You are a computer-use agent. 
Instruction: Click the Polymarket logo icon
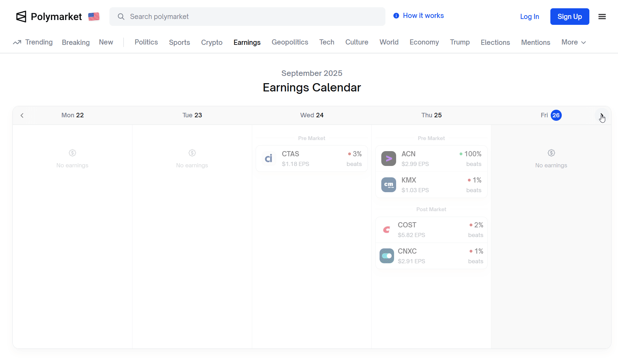click(21, 17)
